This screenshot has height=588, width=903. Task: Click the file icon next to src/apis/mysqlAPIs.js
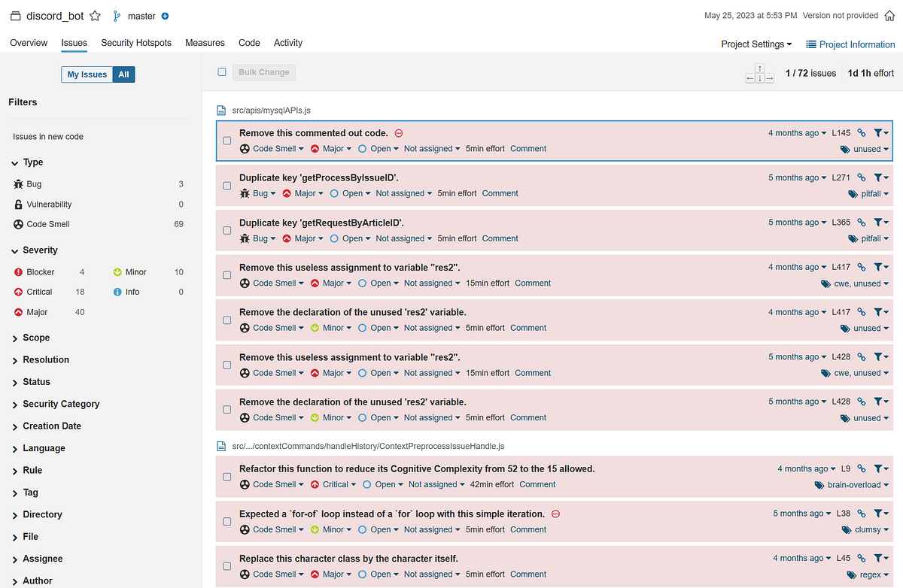point(221,111)
